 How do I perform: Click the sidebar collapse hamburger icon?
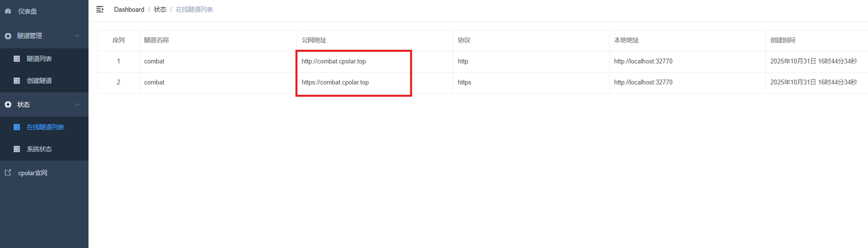[x=100, y=9]
